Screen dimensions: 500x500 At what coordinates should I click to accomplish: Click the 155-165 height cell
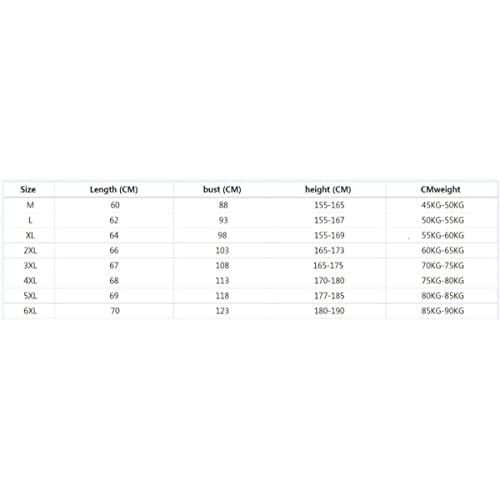tap(329, 205)
